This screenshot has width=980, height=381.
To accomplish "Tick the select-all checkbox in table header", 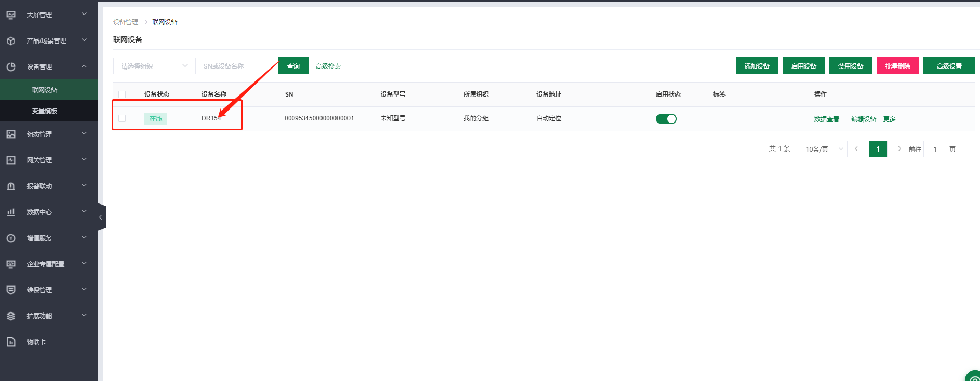I will (x=122, y=94).
